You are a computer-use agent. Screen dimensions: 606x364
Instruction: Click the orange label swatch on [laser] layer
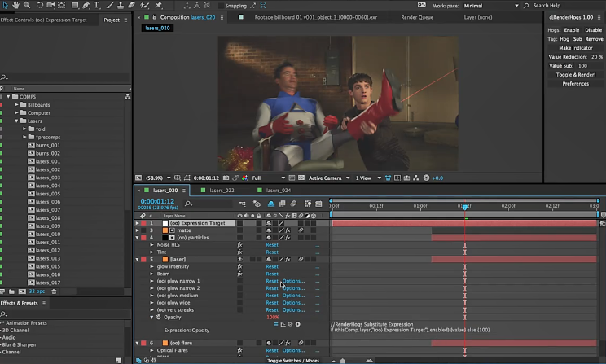164,260
